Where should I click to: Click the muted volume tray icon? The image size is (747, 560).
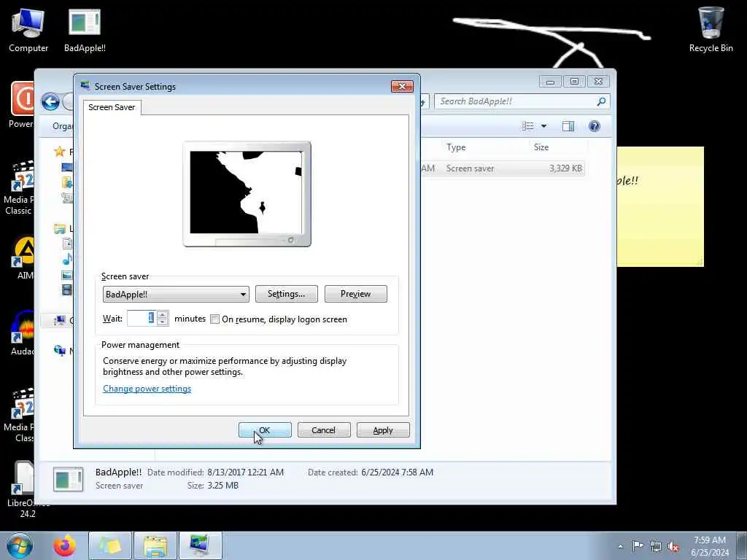673,546
